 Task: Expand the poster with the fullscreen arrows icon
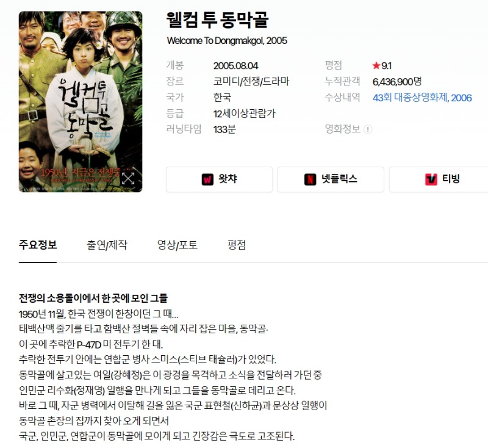[x=128, y=178]
